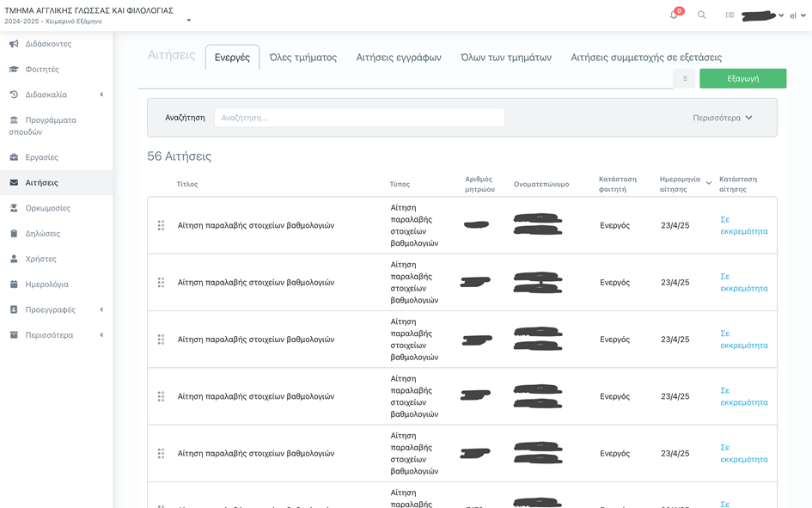Switch to the Ενεργές tab
Screen dimensions: 812x508
point(233,57)
